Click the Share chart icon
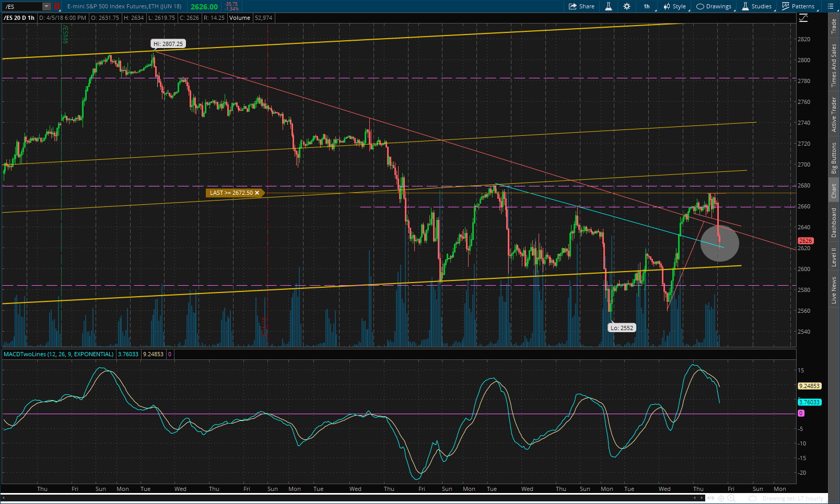The width and height of the screenshot is (840, 504). tap(581, 6)
